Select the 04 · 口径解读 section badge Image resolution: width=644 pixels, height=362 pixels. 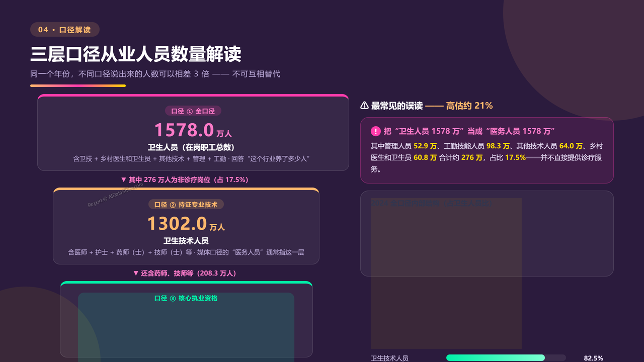coord(65,30)
